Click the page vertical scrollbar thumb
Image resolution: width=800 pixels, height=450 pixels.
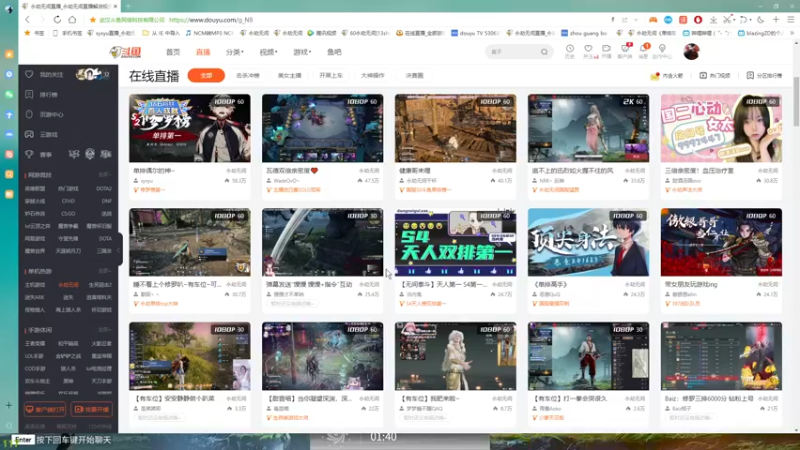pos(796,102)
